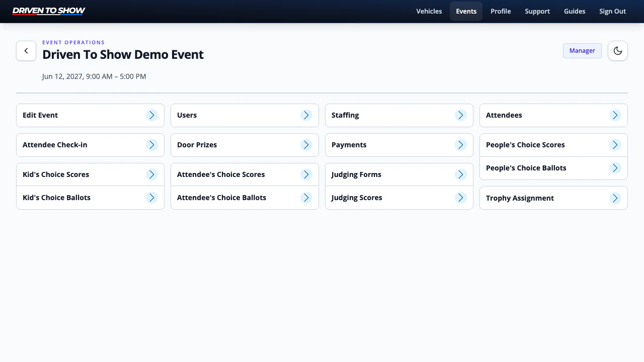The height and width of the screenshot is (362, 644).
Task: Click the Driven To Show logo
Action: point(49,11)
